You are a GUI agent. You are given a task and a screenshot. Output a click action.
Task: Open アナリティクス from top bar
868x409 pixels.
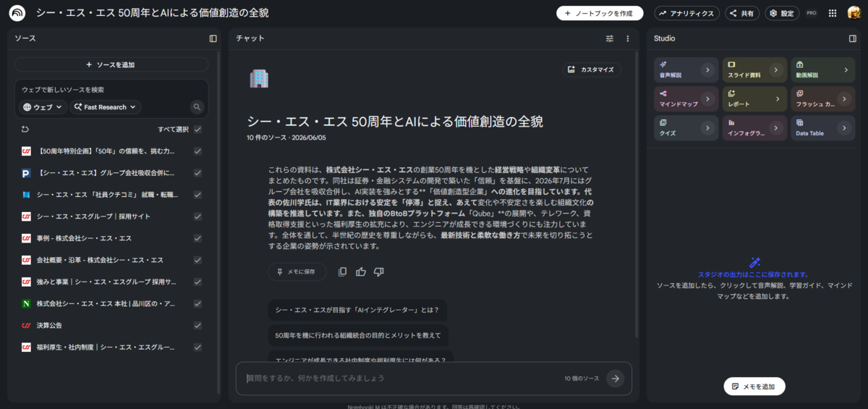(x=687, y=13)
